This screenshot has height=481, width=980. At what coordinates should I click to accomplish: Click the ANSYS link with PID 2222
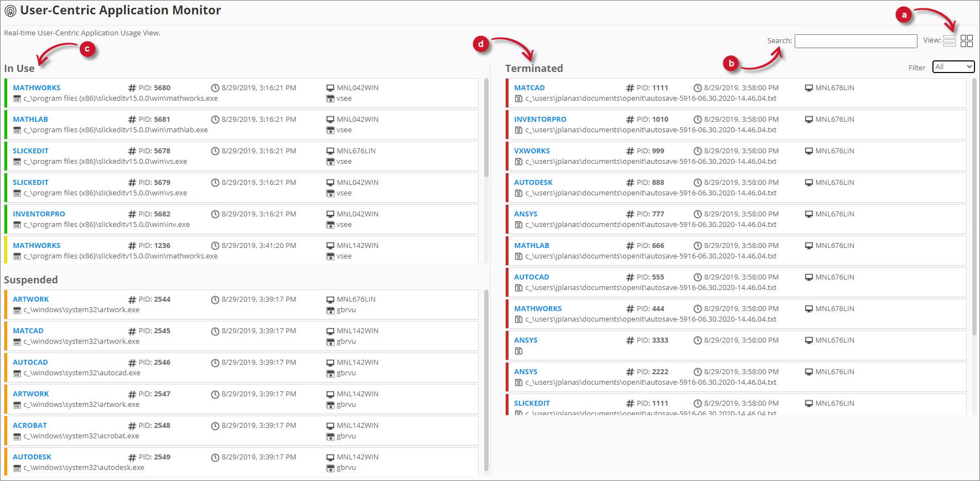(526, 371)
